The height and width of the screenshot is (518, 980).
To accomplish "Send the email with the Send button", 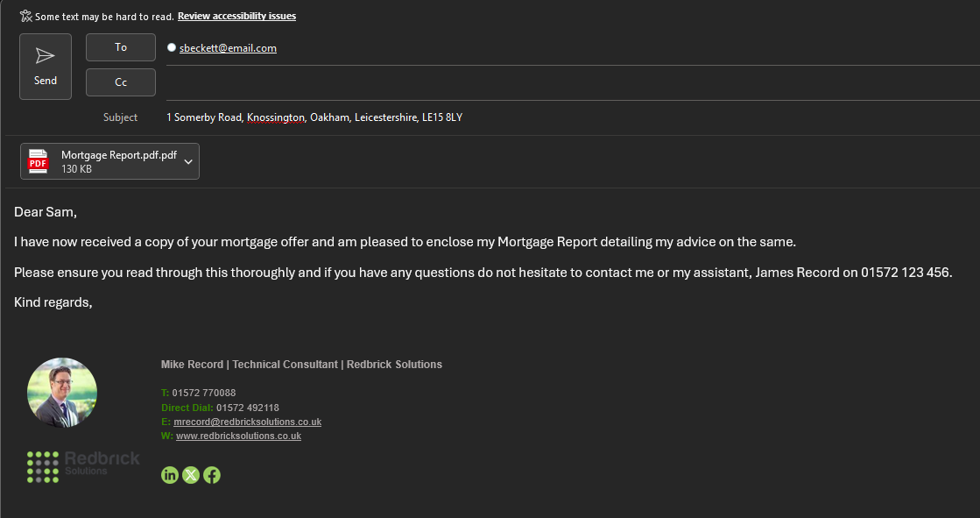I will pyautogui.click(x=46, y=67).
